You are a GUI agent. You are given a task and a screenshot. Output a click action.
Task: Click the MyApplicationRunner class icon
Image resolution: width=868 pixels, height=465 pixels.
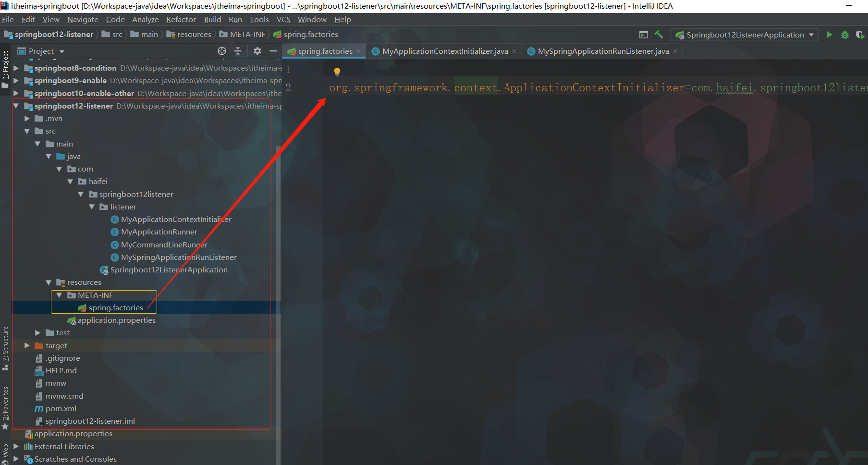(115, 232)
